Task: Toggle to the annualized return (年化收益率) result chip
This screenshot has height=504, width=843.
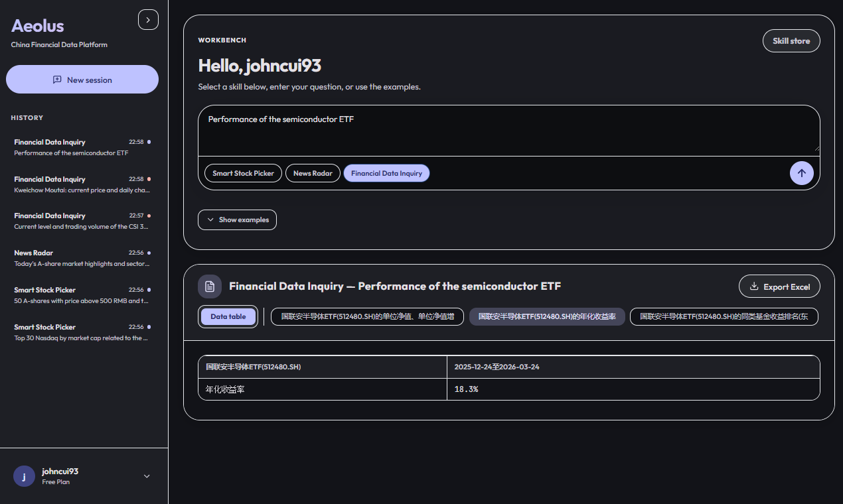Action: [x=546, y=316]
